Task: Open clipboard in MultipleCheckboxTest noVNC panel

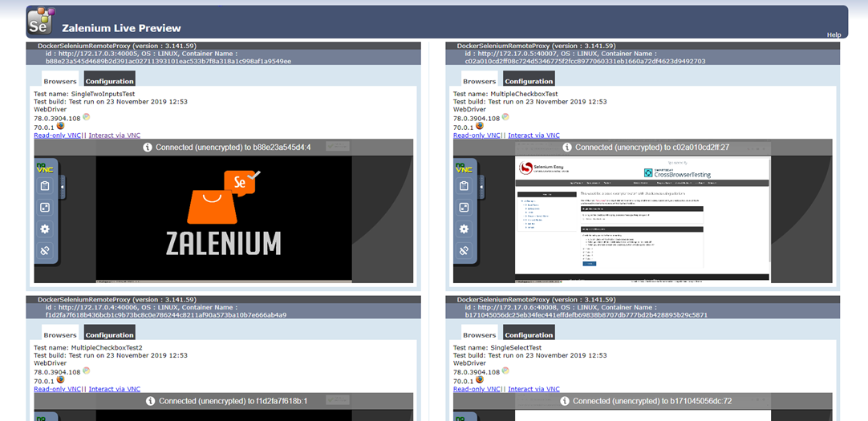Action: click(464, 186)
